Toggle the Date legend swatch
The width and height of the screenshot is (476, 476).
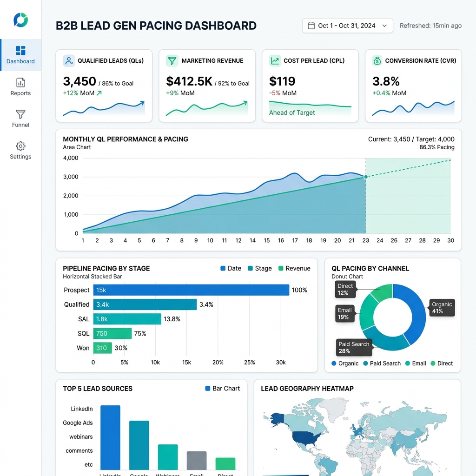(223, 268)
